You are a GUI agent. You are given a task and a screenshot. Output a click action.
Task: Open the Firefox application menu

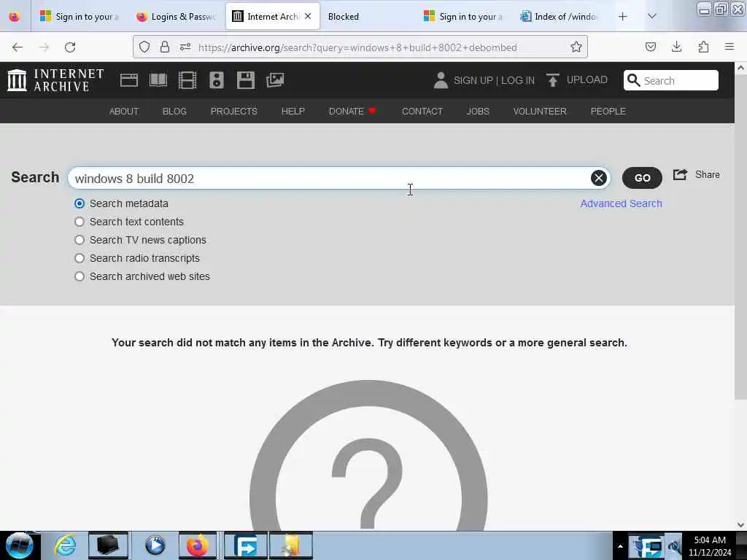[729, 47]
